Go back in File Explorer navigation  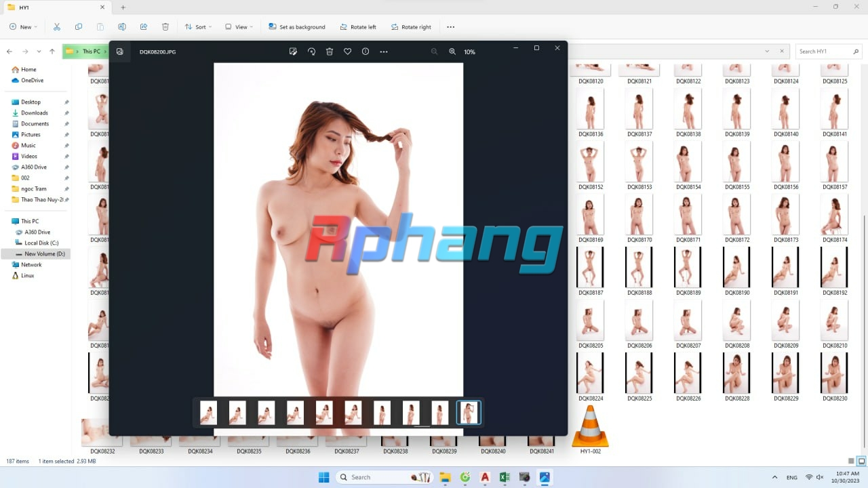click(x=9, y=52)
